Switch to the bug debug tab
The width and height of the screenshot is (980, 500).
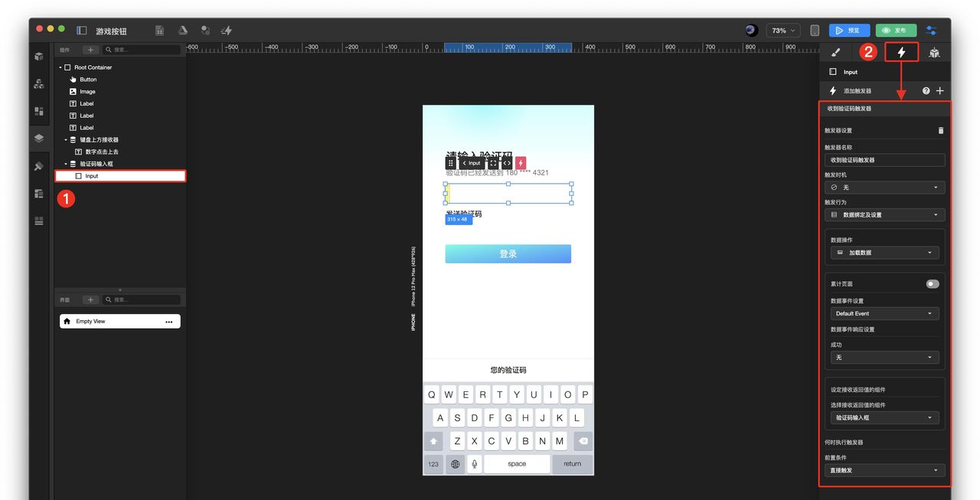935,53
